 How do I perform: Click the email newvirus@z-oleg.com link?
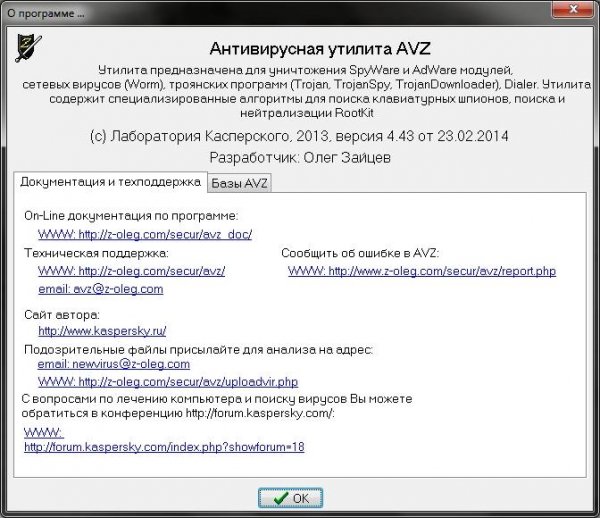coord(114,364)
